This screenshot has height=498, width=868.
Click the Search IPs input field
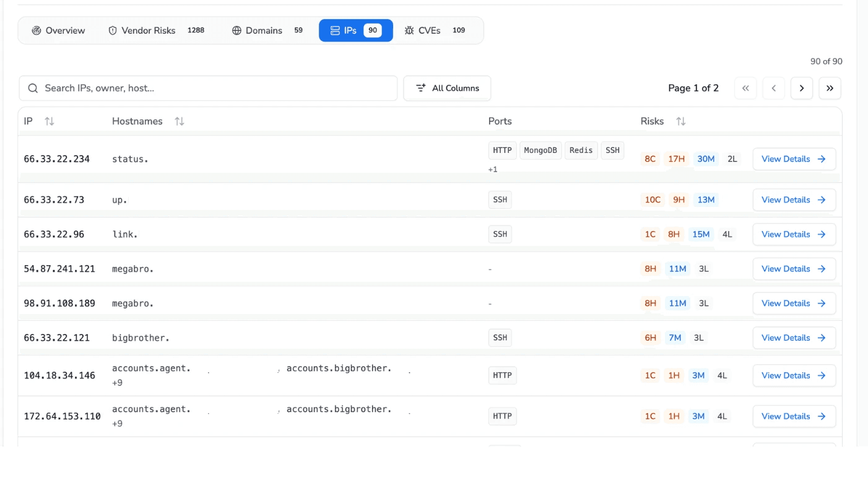click(x=208, y=88)
